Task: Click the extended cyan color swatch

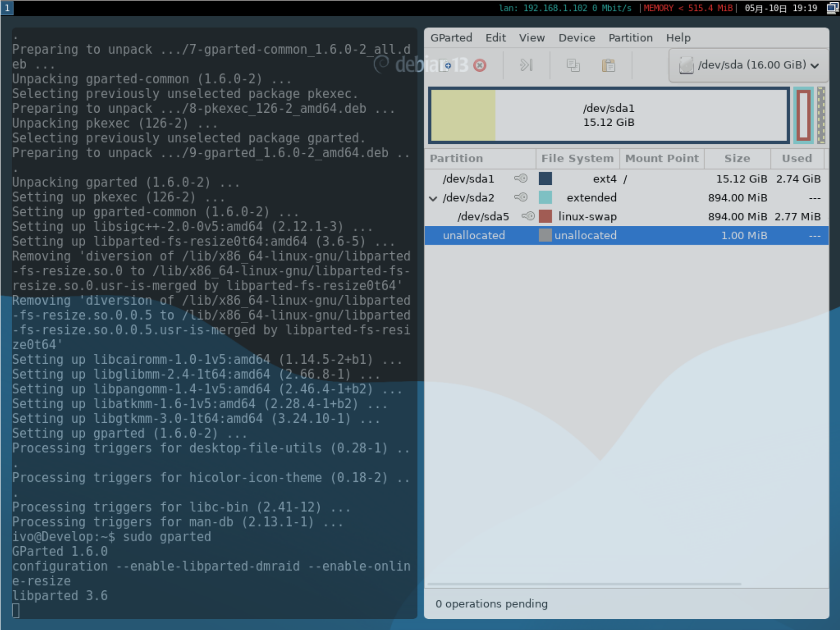Action: click(545, 197)
